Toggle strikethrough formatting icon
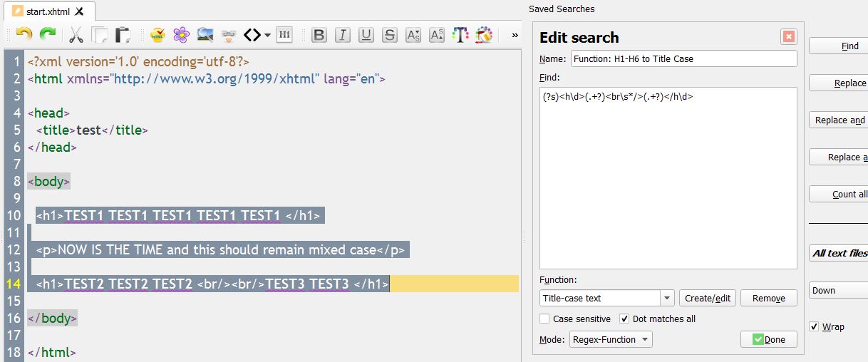 coord(389,35)
